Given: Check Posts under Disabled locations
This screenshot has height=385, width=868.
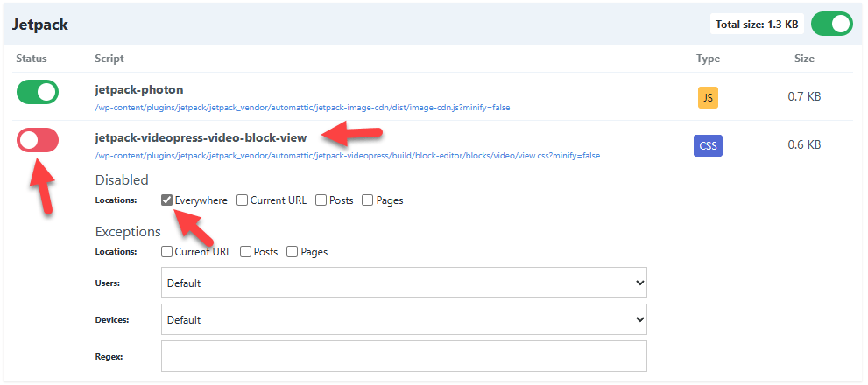Looking at the screenshot, I should click(321, 200).
